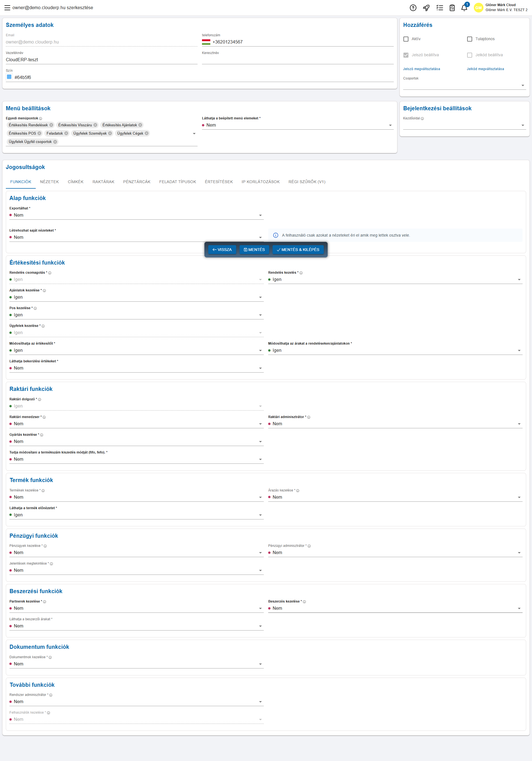
Task: Open notifications bell icon
Action: pyautogui.click(x=464, y=8)
